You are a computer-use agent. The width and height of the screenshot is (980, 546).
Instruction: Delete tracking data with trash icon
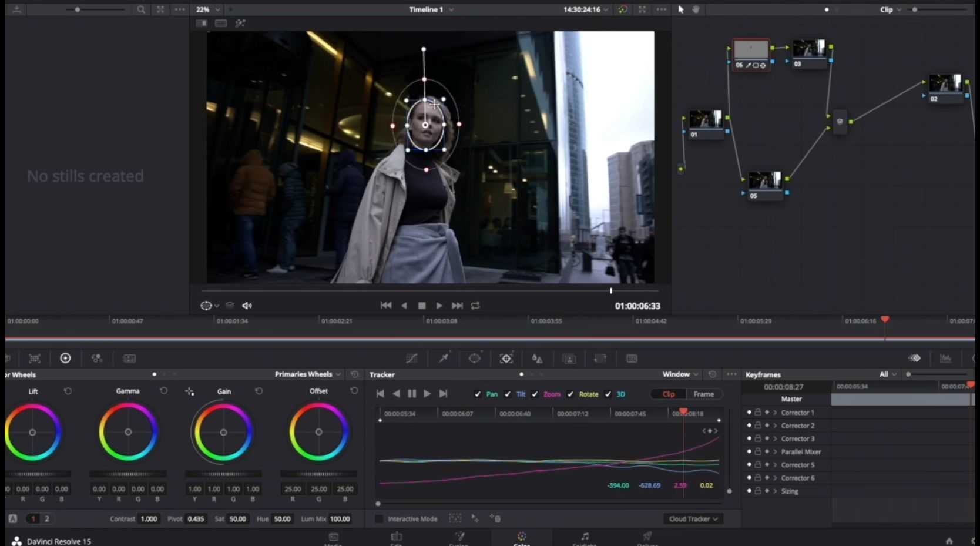pos(495,518)
